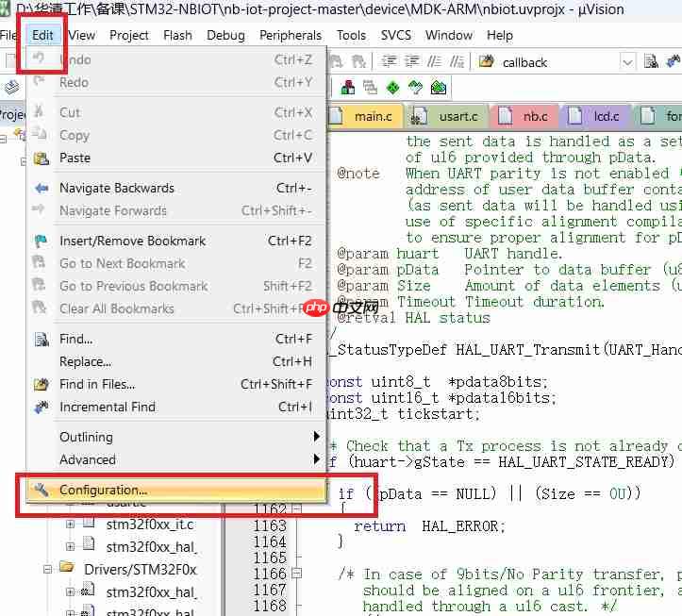Click the green Manage Run-Time Environment diamond icon
The height and width of the screenshot is (616, 682).
392,88
